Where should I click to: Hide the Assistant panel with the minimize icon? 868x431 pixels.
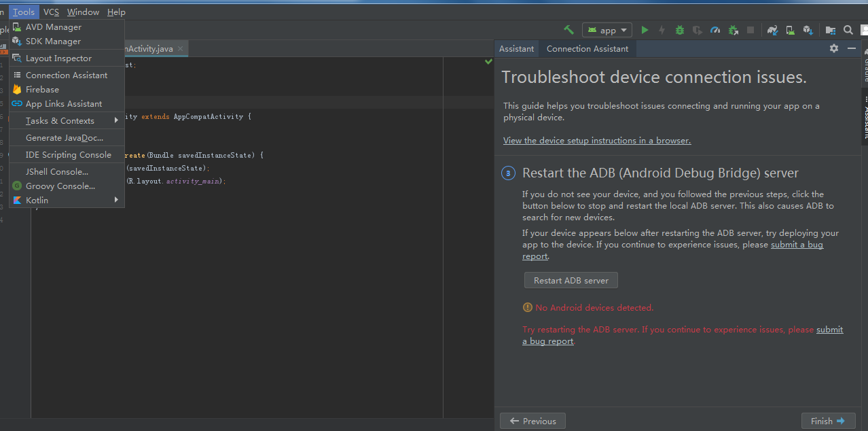[851, 48]
